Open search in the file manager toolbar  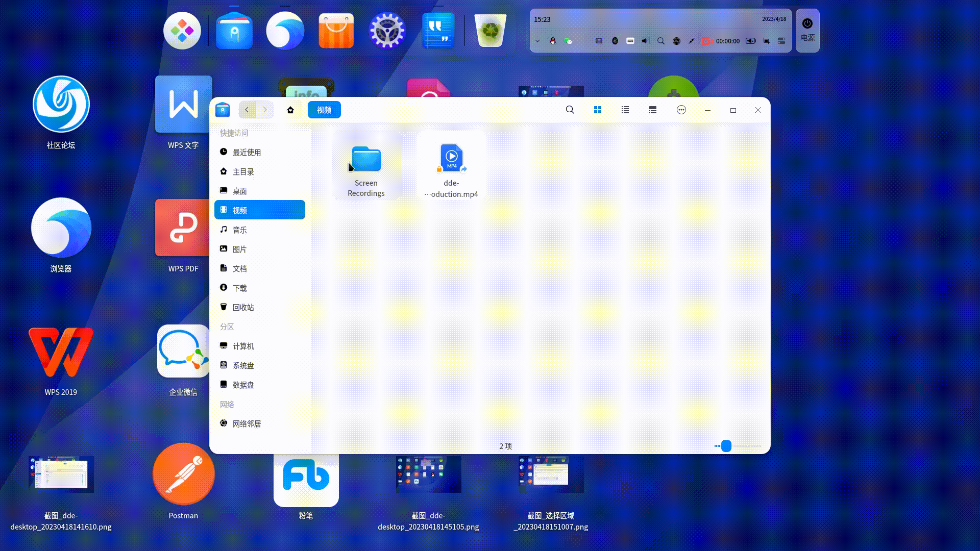click(x=570, y=110)
